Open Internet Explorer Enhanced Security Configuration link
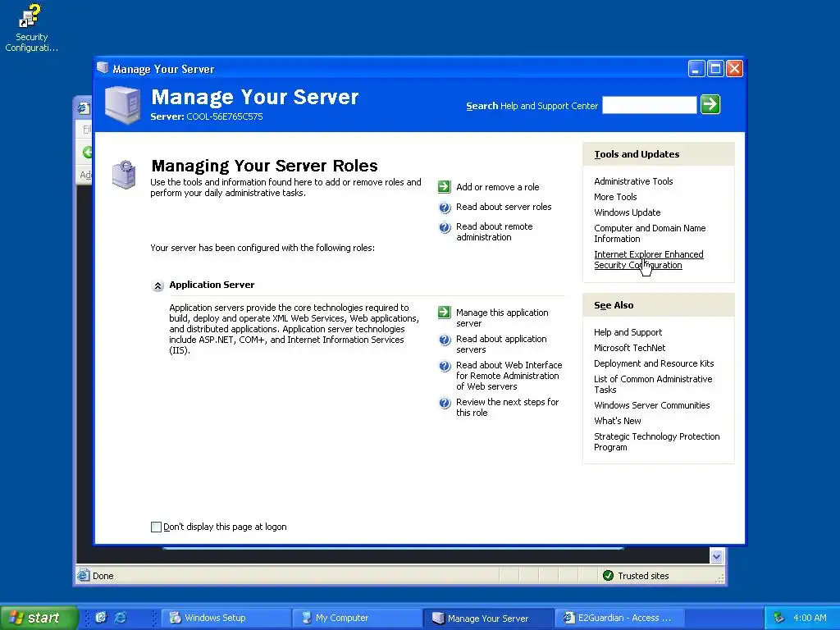 coord(649,260)
